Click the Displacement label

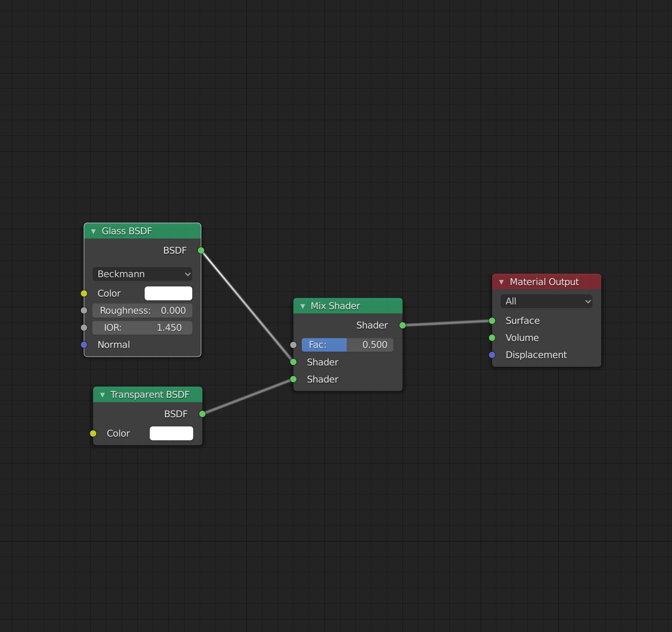(536, 355)
